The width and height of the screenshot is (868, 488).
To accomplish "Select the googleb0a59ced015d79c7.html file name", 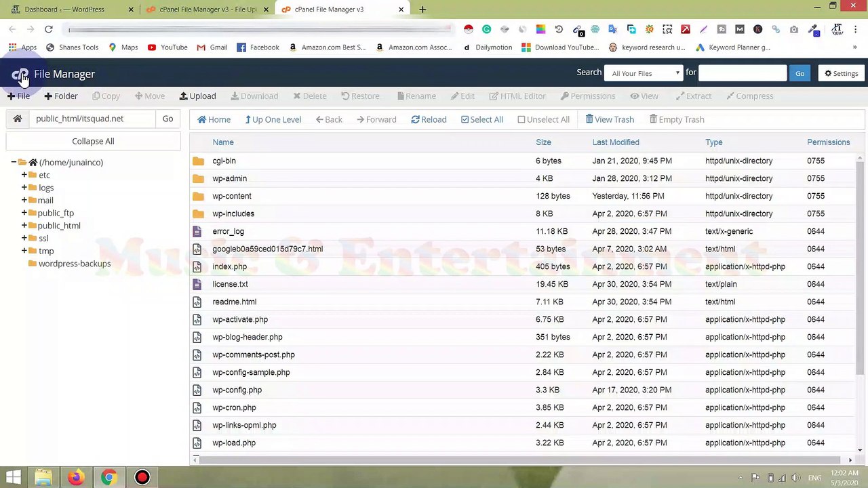I will (267, 249).
